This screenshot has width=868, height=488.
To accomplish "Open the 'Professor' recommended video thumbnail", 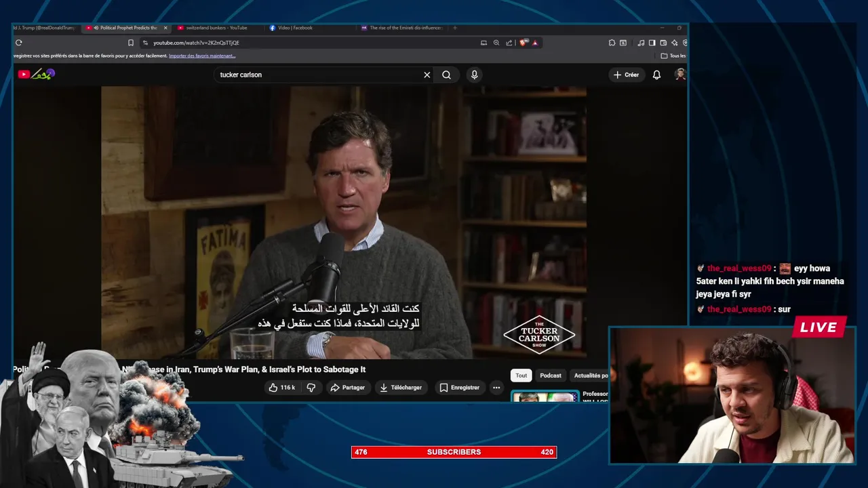I will tap(545, 396).
